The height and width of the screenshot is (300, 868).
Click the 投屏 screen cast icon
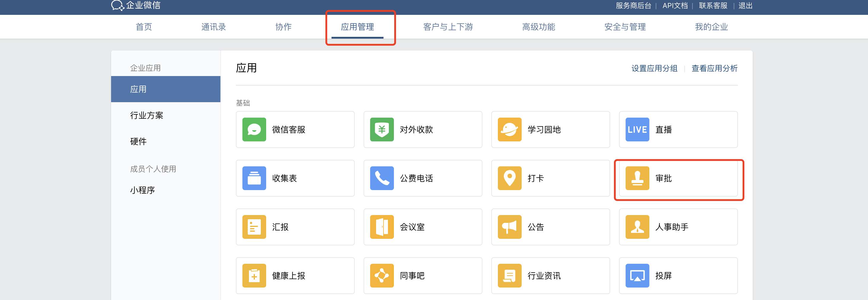[x=637, y=275]
